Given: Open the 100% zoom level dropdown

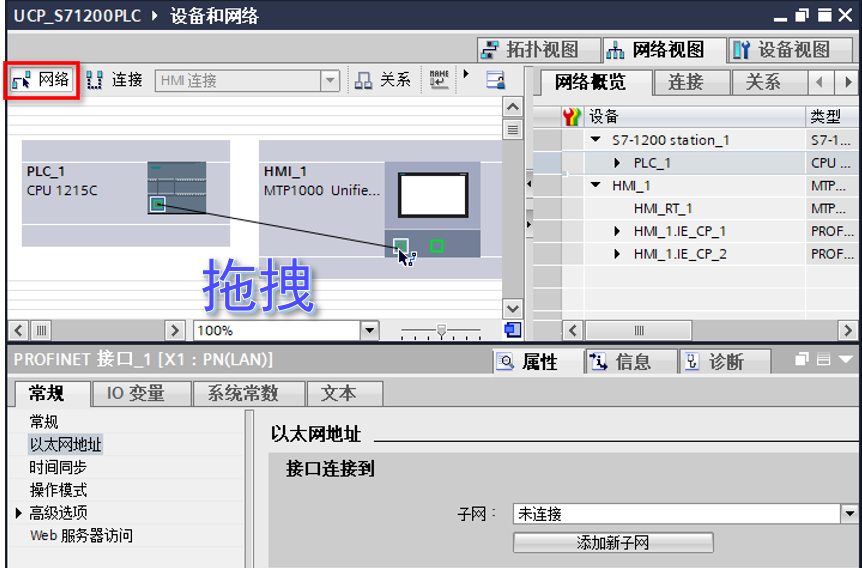Looking at the screenshot, I should [x=369, y=330].
